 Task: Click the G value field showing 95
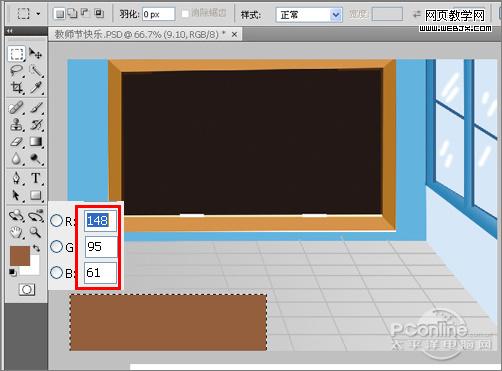(101, 247)
